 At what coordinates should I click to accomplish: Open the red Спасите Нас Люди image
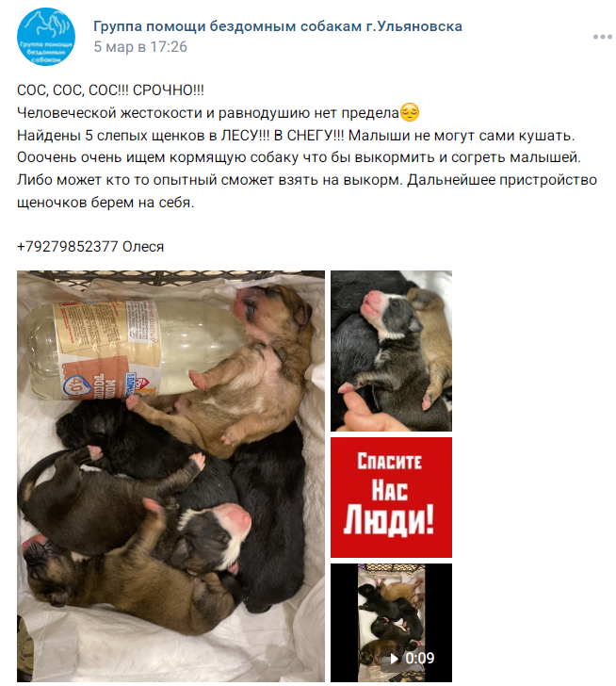[x=391, y=498]
